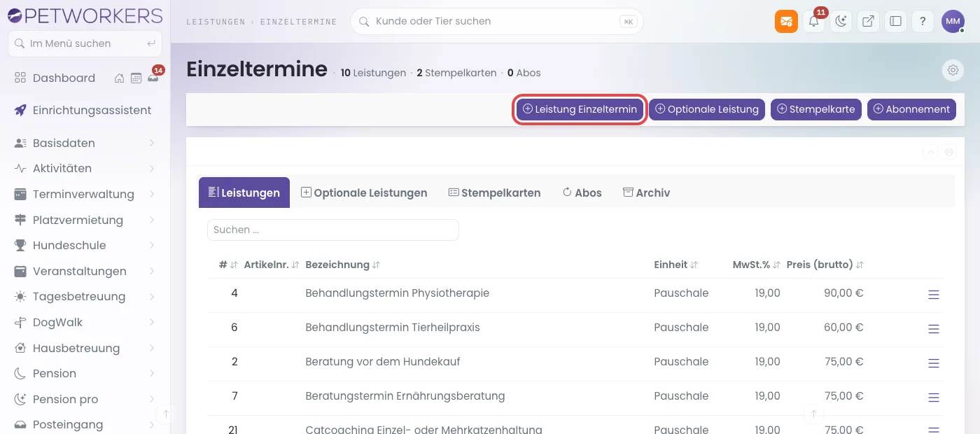The height and width of the screenshot is (434, 980).
Task: Open Dashboard in the sidebar
Action: click(64, 78)
